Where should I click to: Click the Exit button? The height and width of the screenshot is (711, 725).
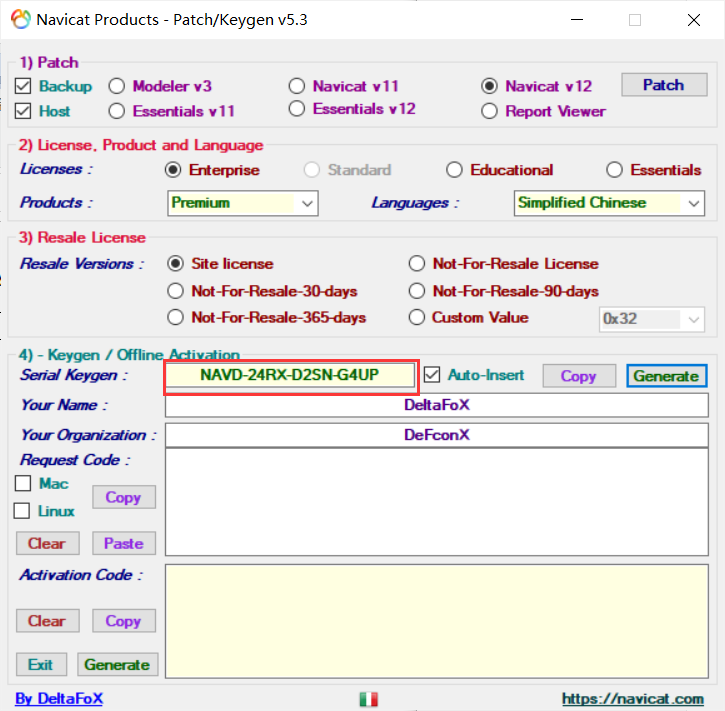coord(41,664)
